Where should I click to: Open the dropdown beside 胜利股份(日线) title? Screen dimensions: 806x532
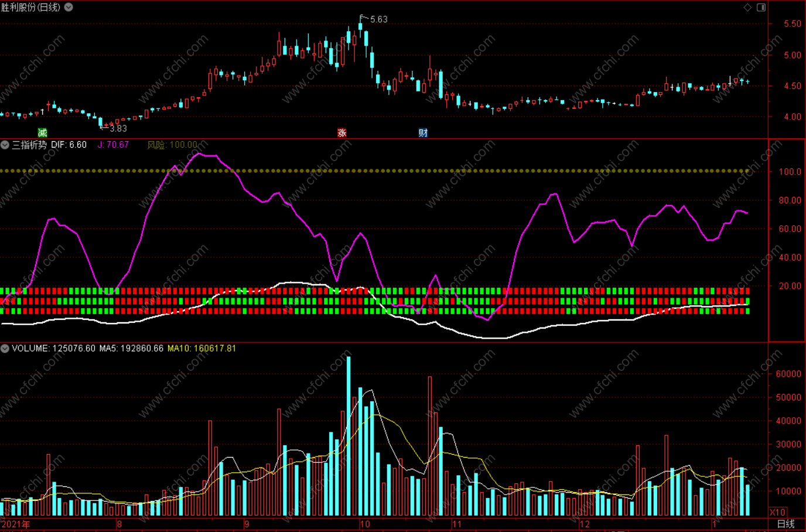(69, 7)
